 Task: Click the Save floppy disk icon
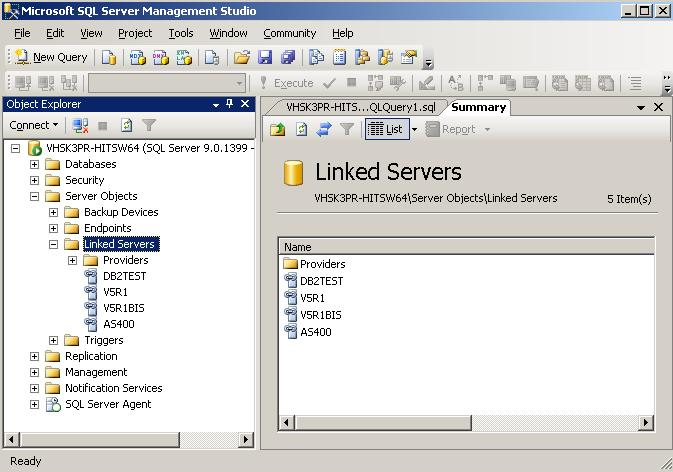click(265, 57)
